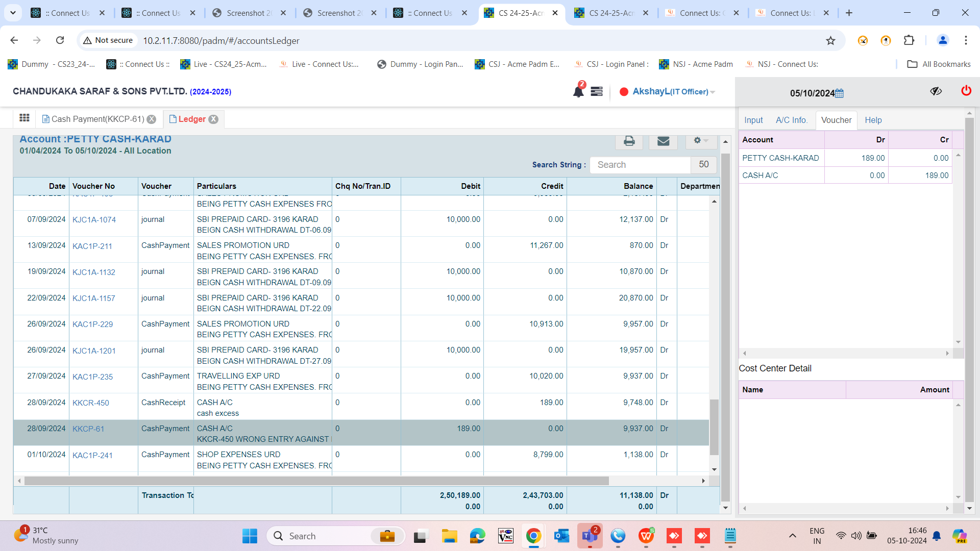The height and width of the screenshot is (551, 980).
Task: Email the ledger using envelope icon
Action: click(x=663, y=141)
